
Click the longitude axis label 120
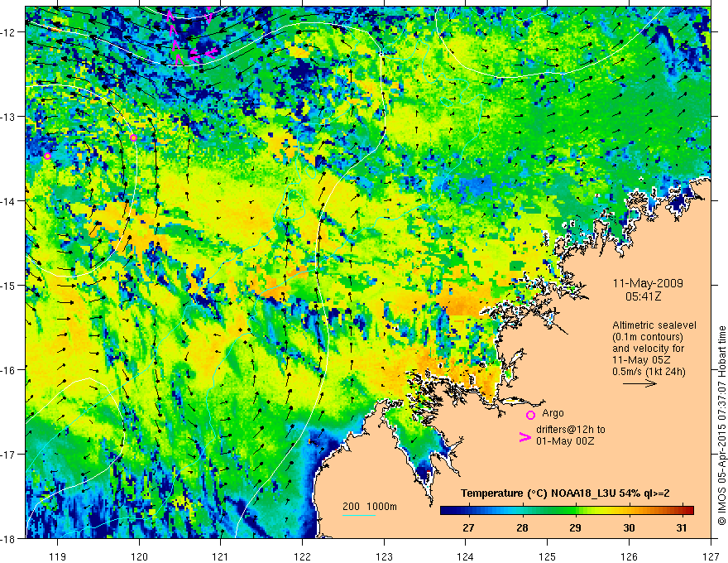pyautogui.click(x=139, y=556)
